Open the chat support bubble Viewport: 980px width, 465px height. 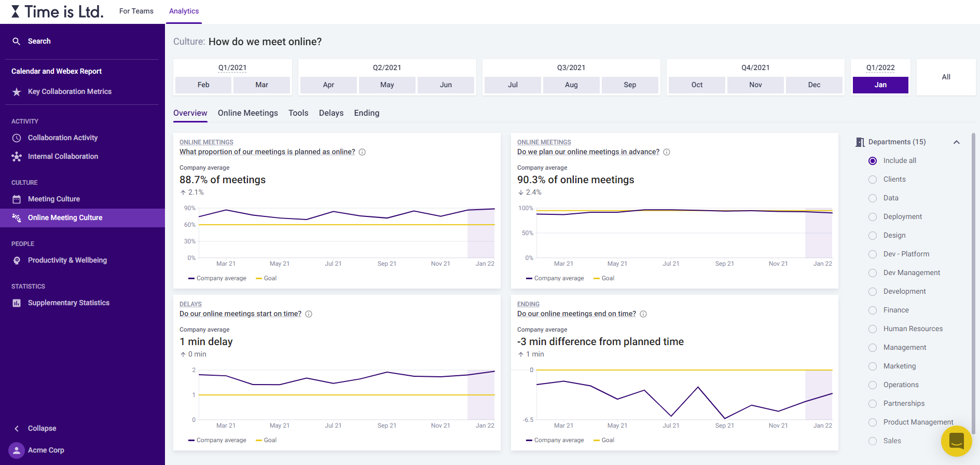coord(956,441)
